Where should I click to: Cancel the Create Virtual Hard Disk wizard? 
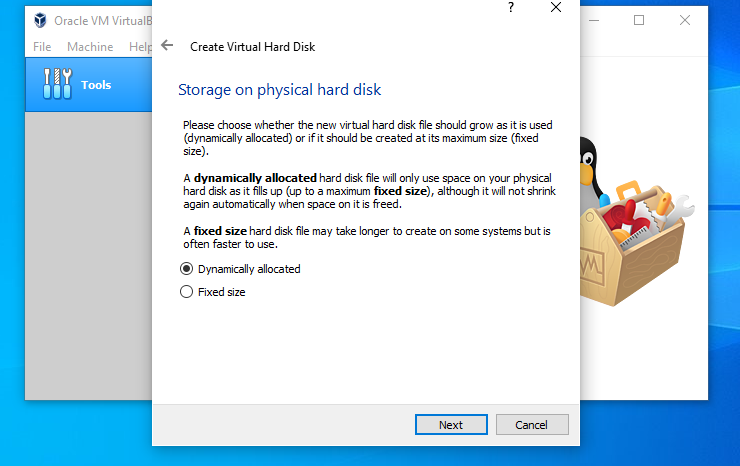(532, 425)
